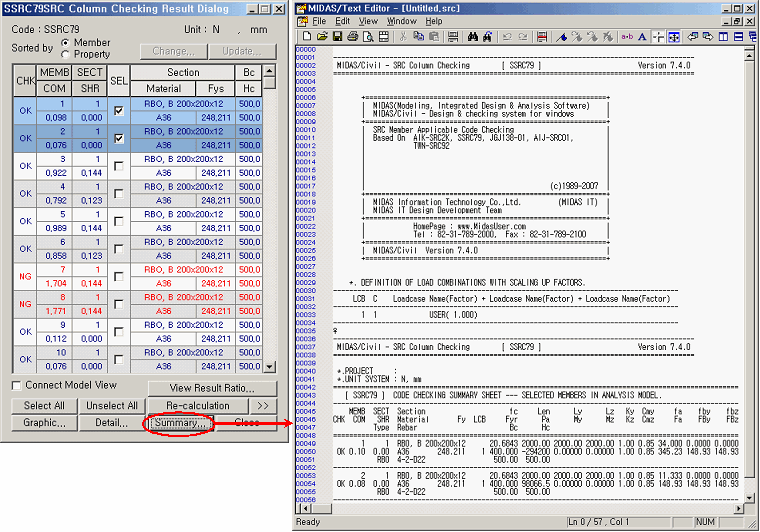Viewport: 760px width, 532px height.
Task: Expand the dialog with the >> button
Action: click(262, 406)
